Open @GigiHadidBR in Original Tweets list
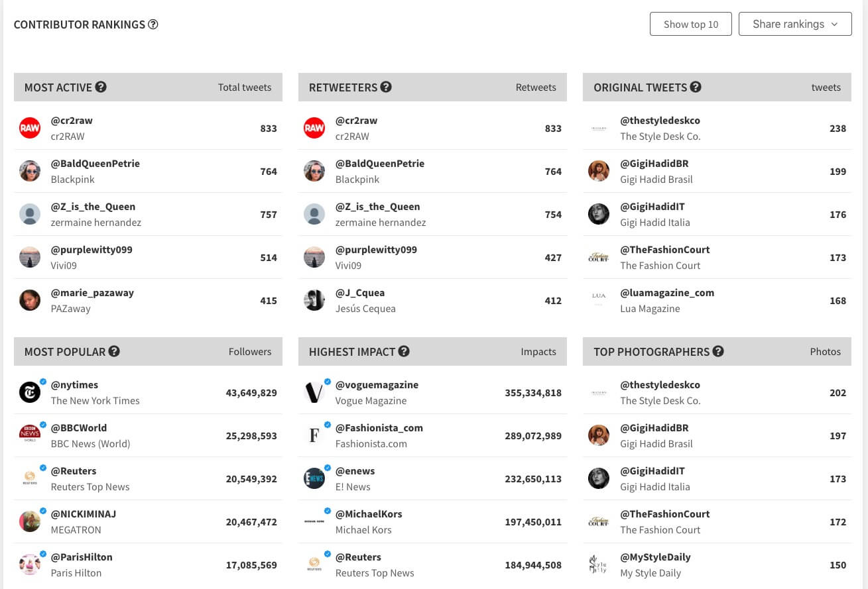The image size is (868, 589). 654,163
